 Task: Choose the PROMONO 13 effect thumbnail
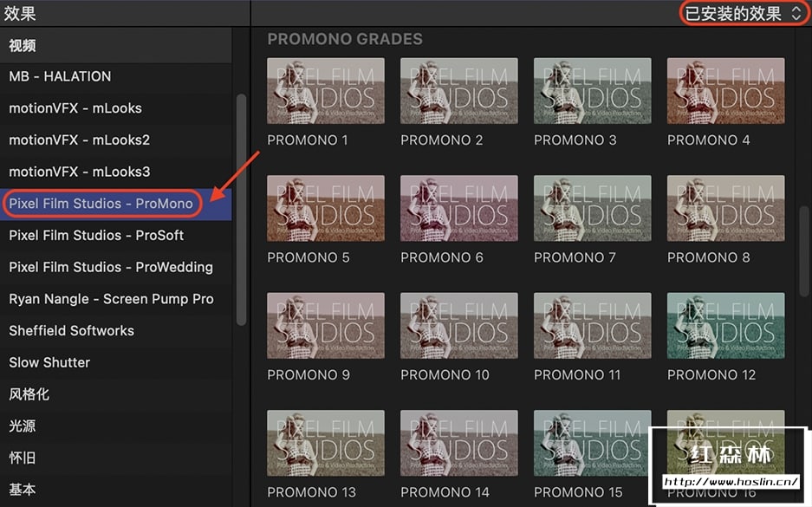click(x=326, y=444)
